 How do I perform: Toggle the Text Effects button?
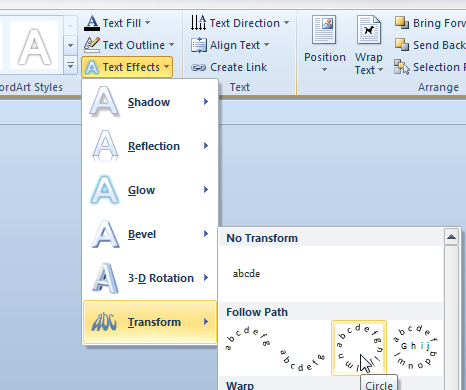(127, 67)
